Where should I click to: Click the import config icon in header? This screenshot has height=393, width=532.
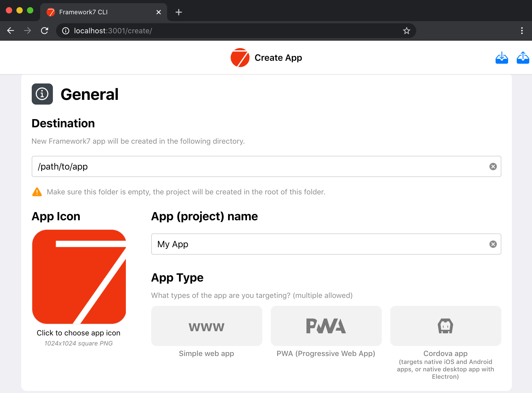502,58
